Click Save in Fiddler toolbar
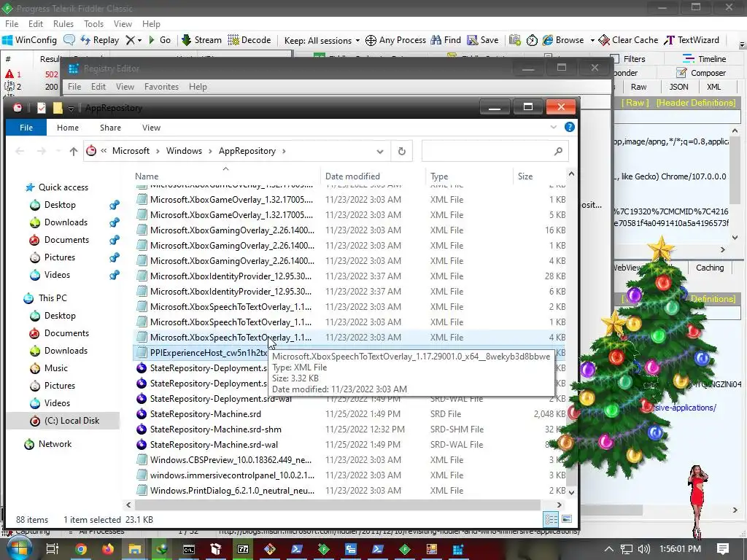747x560 pixels. 483,40
